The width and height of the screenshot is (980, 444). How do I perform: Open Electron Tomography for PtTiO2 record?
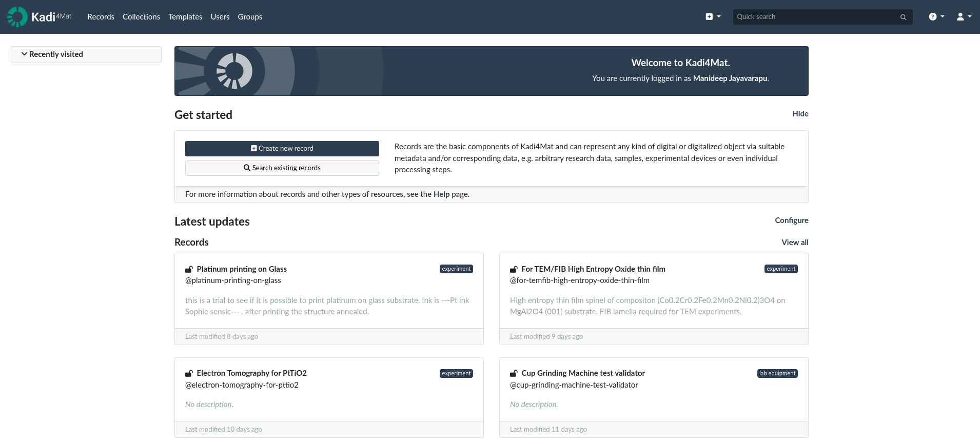(251, 373)
